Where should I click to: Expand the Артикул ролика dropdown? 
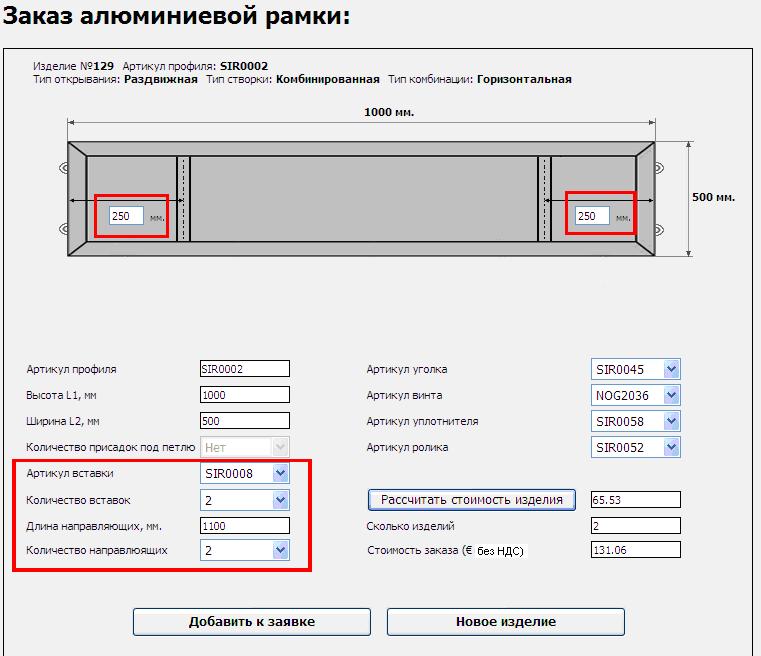click(636, 447)
